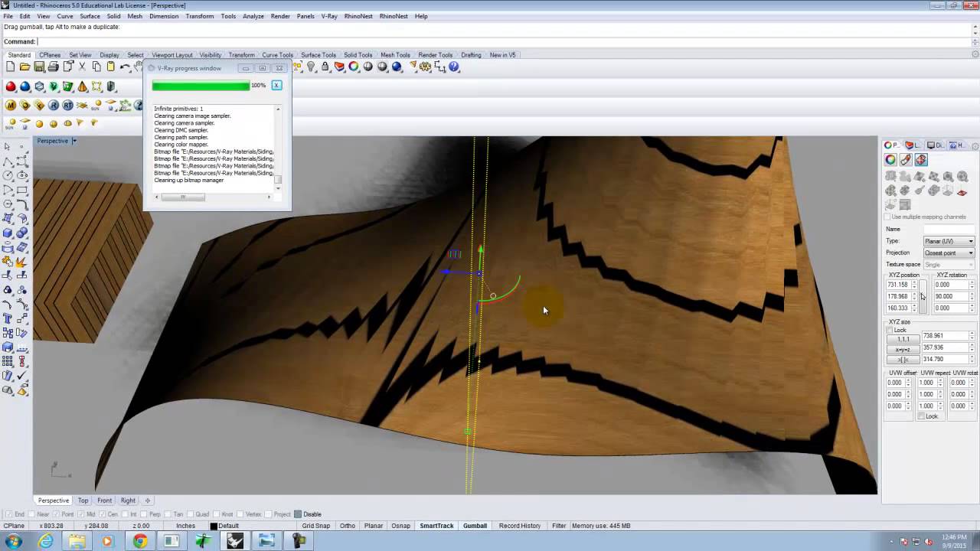Screen dimensions: 980x551
Task: Click the Paste clipboard icon
Action: (110, 67)
